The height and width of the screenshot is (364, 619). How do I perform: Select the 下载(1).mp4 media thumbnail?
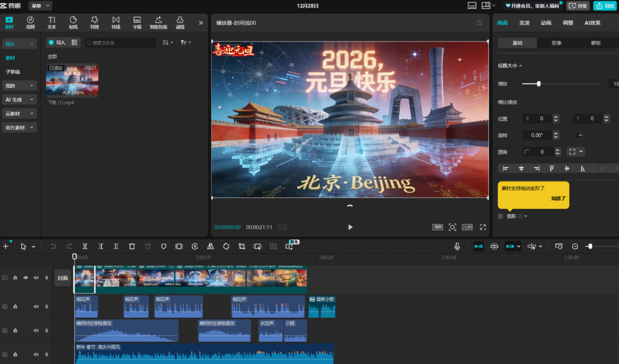[71, 80]
